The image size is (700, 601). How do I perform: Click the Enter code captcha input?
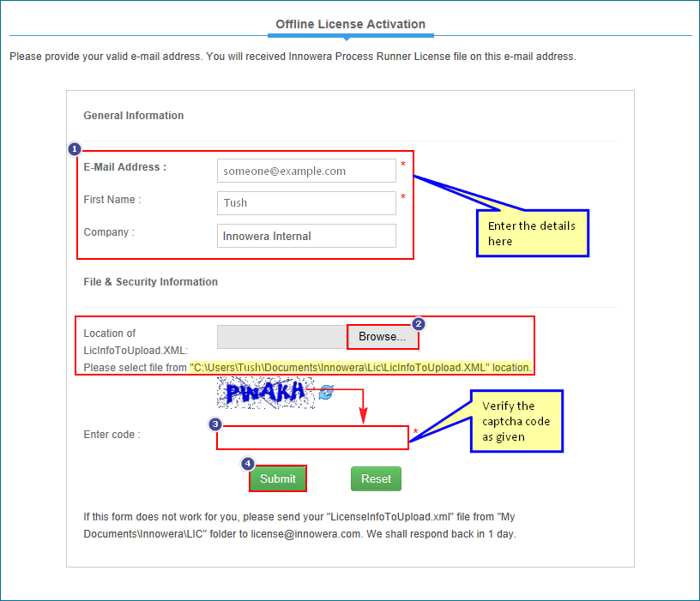312,438
